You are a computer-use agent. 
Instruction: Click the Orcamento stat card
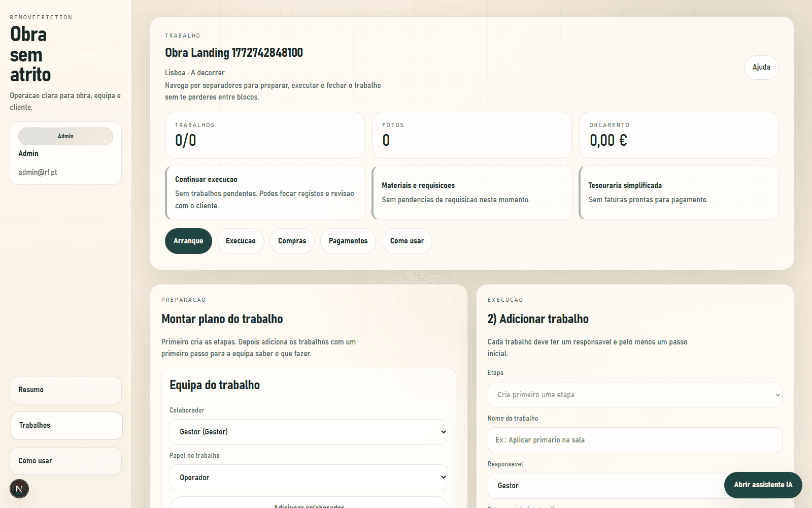[679, 135]
